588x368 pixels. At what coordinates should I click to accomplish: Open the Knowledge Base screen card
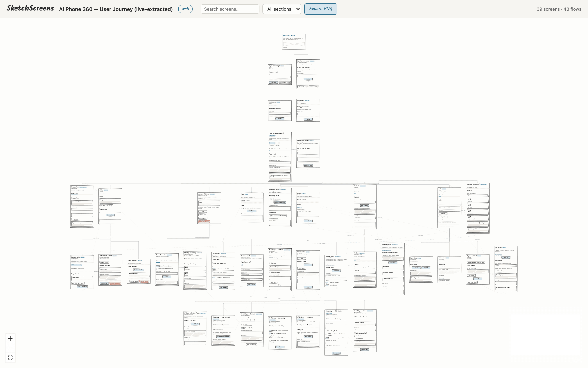tap(280, 208)
